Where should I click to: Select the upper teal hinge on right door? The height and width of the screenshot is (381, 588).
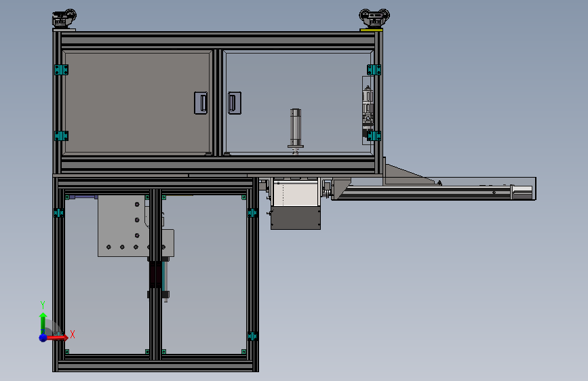click(374, 70)
